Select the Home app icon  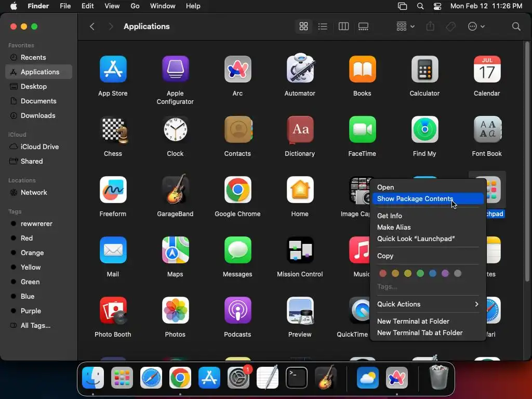300,190
